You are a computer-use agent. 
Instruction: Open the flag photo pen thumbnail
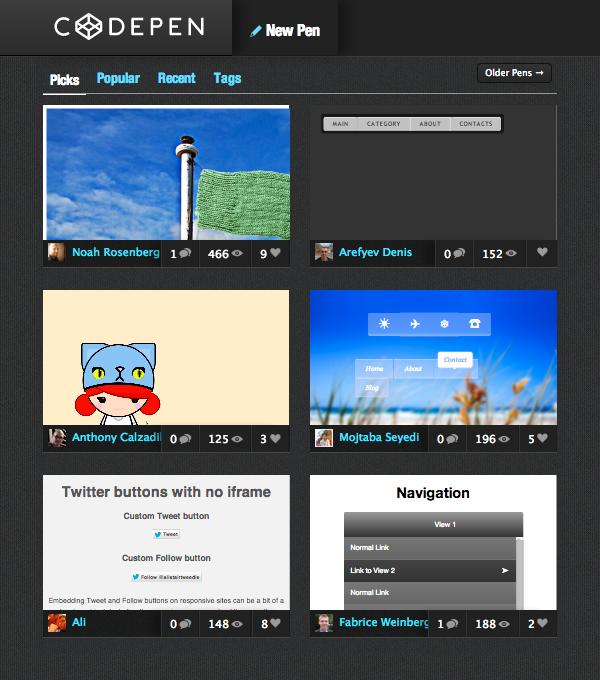(166, 173)
